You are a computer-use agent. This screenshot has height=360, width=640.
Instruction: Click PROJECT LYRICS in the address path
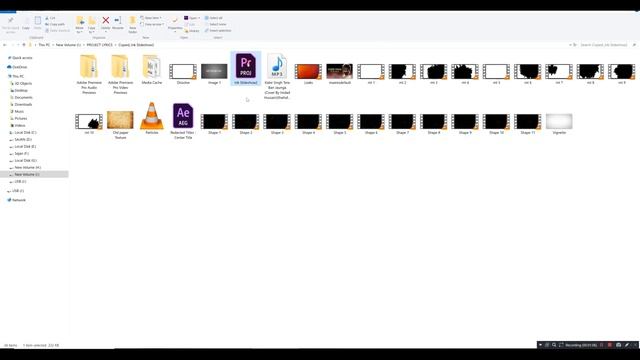(x=100, y=45)
